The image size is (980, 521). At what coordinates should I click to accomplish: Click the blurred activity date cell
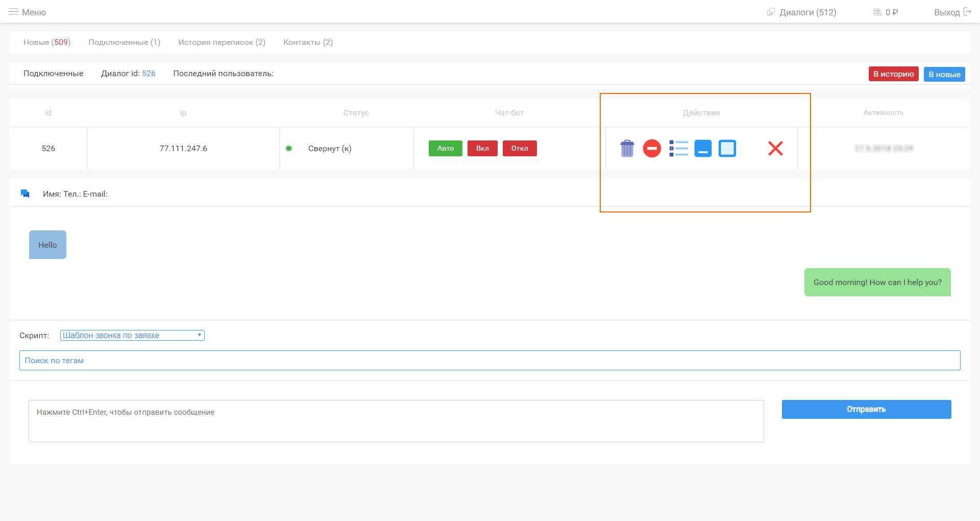884,148
